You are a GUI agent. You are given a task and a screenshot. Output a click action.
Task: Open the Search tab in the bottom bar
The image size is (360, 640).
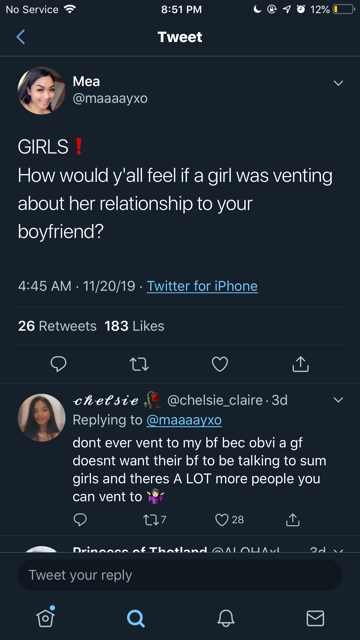(136, 618)
